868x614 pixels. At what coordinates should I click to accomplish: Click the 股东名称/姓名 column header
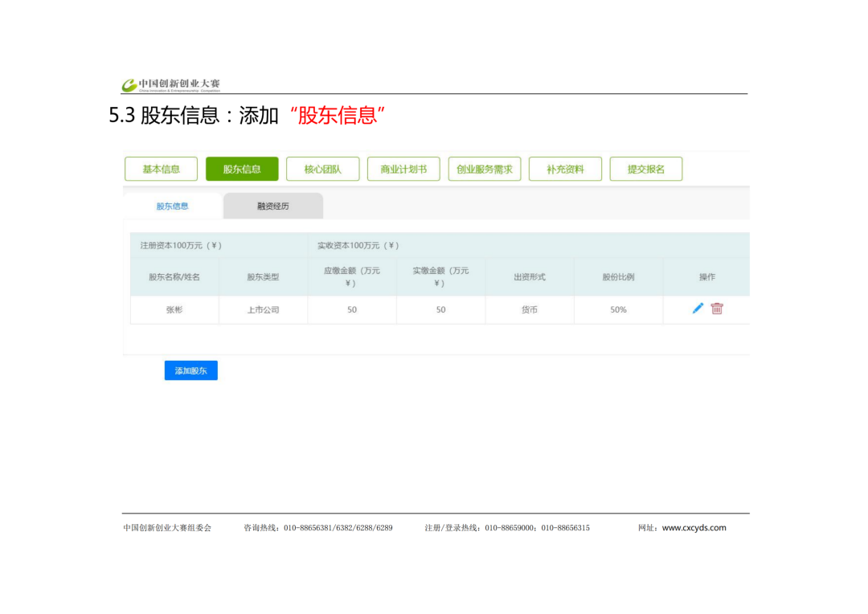(174, 277)
